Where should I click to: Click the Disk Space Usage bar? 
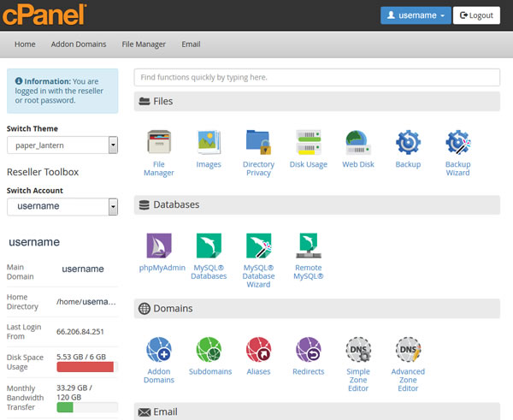[85, 367]
